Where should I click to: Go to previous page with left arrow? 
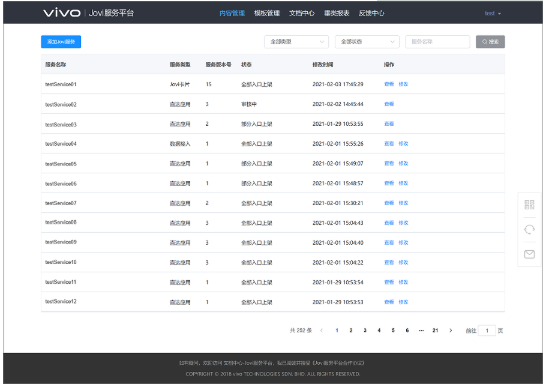[321, 330]
